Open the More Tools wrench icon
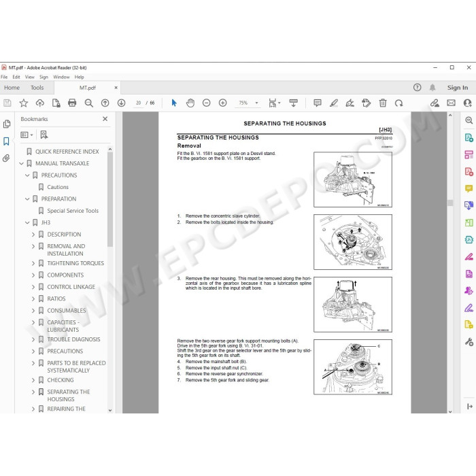 pyautogui.click(x=469, y=342)
